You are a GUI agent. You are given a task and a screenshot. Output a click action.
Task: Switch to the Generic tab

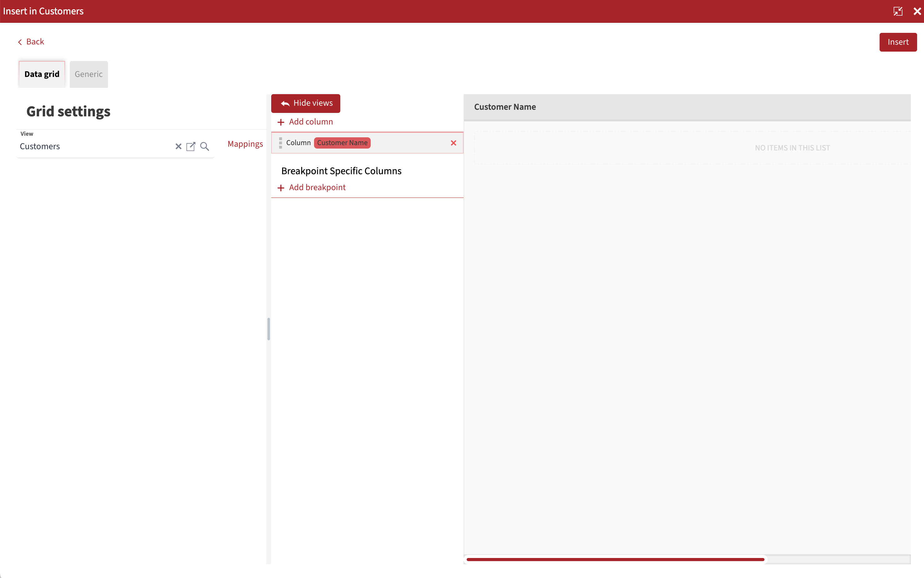tap(89, 74)
